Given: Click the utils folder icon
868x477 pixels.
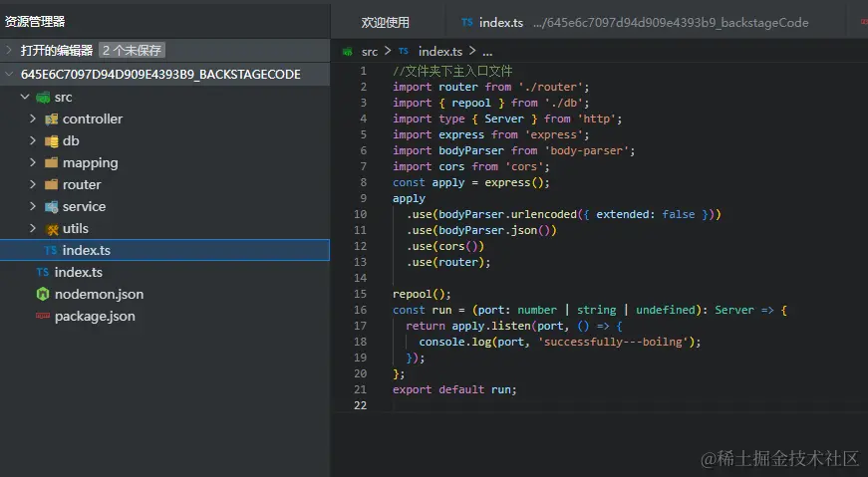Looking at the screenshot, I should (52, 229).
